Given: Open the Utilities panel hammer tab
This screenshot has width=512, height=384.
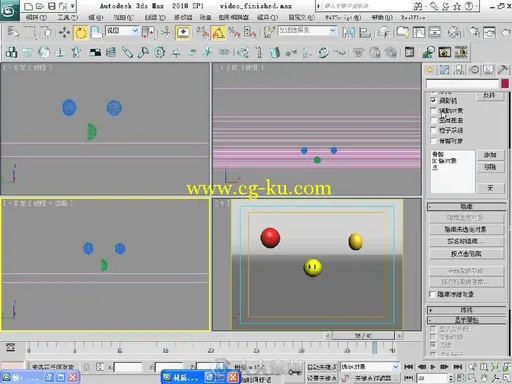Looking at the screenshot, I should pos(502,70).
